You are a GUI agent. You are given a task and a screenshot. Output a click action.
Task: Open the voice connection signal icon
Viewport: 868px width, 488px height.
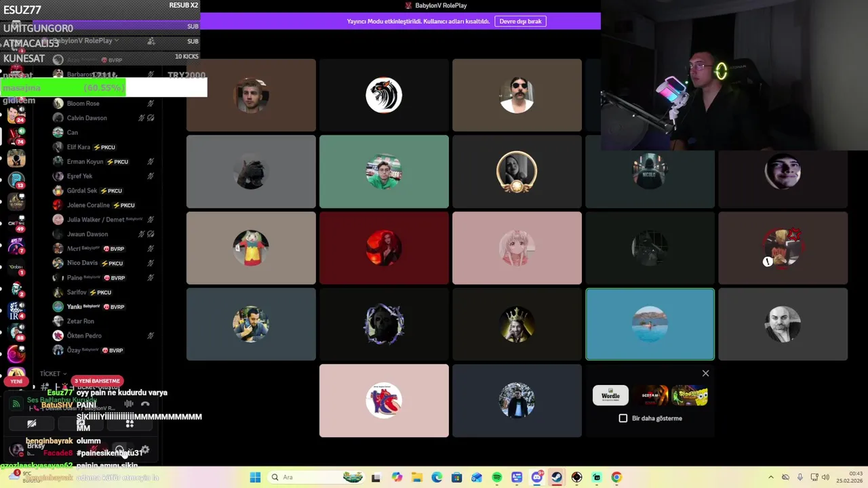pos(16,404)
